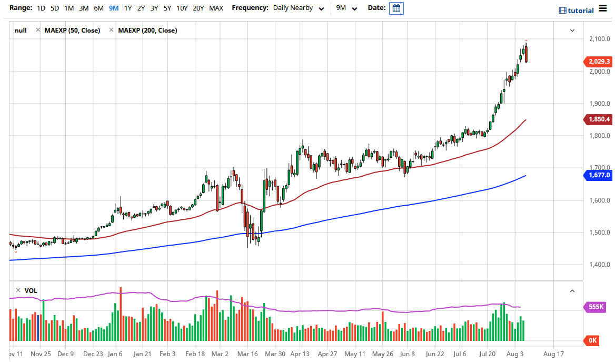Screen dimensions: 615x364
Task: Click the Jan 6 date axis label
Action: click(x=115, y=354)
